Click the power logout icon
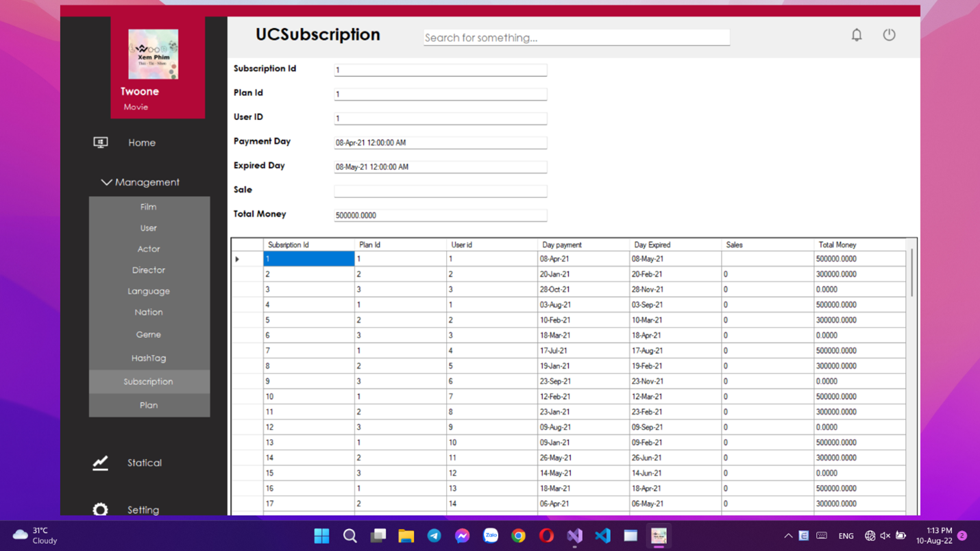 889,35
